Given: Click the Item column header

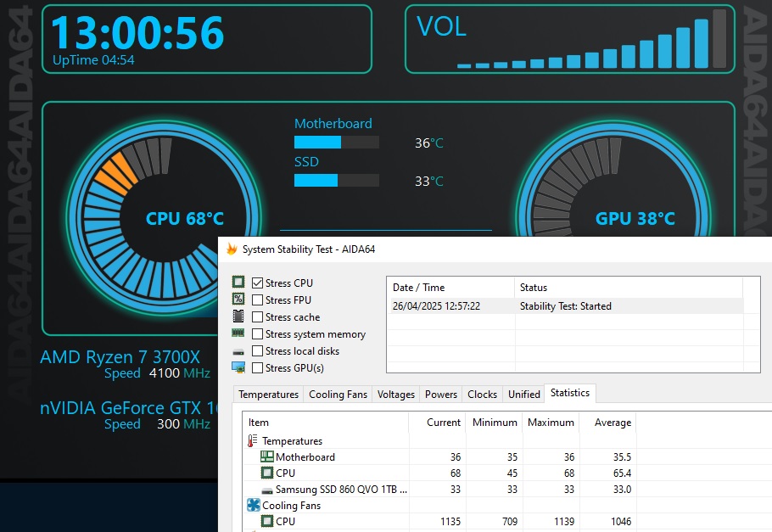Looking at the screenshot, I should point(326,423).
